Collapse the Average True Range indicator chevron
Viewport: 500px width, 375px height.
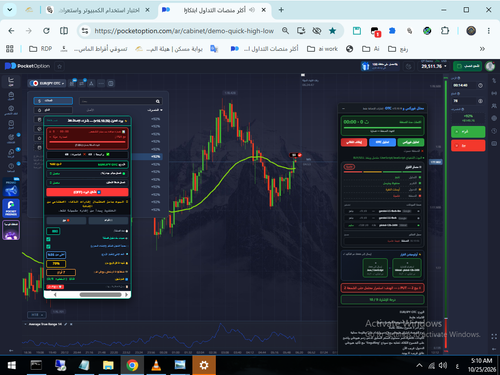[26, 324]
